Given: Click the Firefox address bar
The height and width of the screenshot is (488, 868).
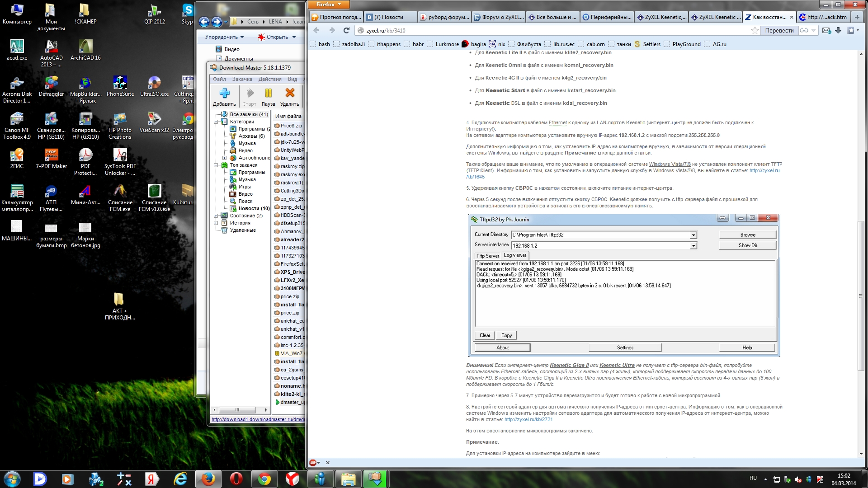Looking at the screenshot, I should [x=542, y=30].
